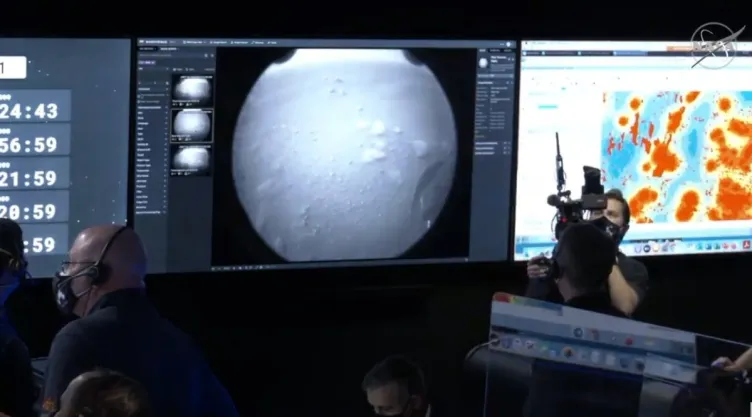
Task: Click the search field above the thumbnails
Action: 176,56
